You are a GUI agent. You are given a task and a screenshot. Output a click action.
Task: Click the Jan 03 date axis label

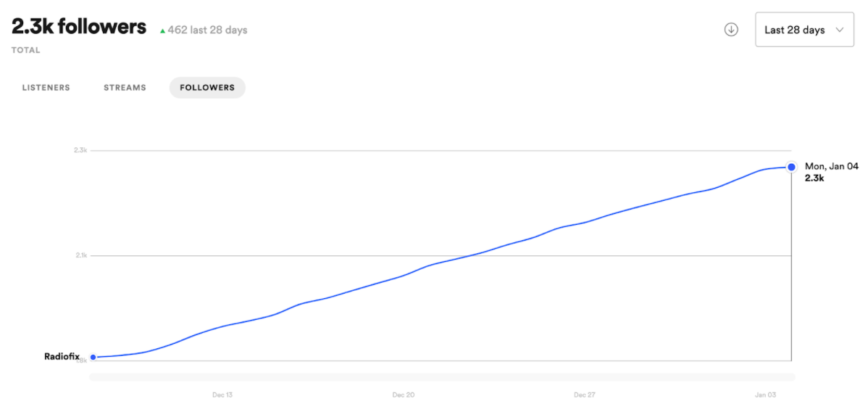764,395
